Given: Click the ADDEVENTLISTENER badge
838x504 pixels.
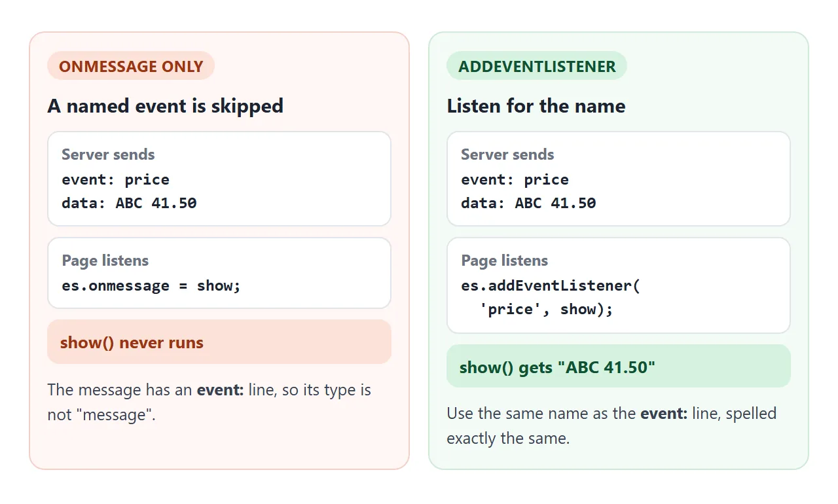Looking at the screenshot, I should point(537,65).
